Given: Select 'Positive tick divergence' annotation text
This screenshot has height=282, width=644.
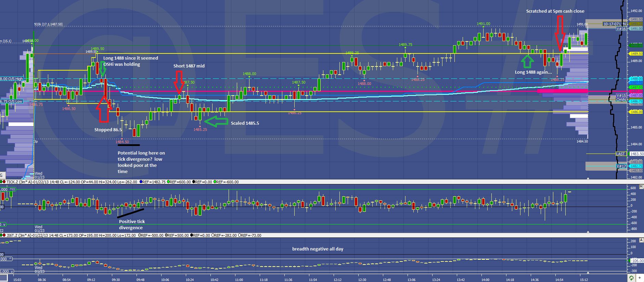Looking at the screenshot, I should coord(132,225).
